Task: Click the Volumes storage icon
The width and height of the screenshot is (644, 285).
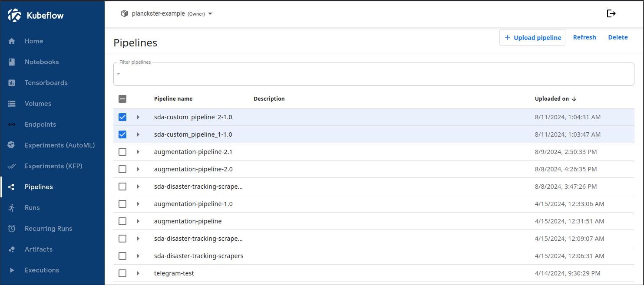Action: pos(12,104)
